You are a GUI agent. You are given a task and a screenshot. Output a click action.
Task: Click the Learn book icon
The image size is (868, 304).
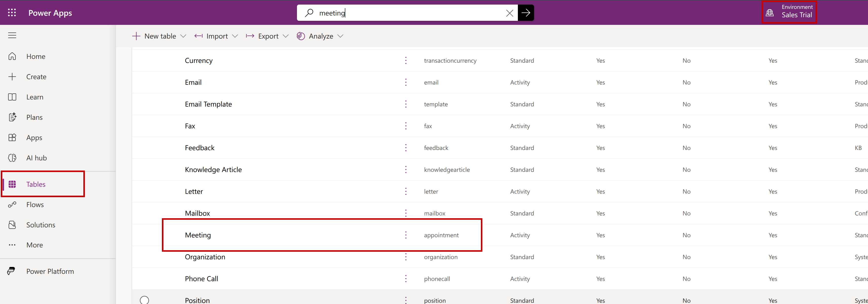12,97
